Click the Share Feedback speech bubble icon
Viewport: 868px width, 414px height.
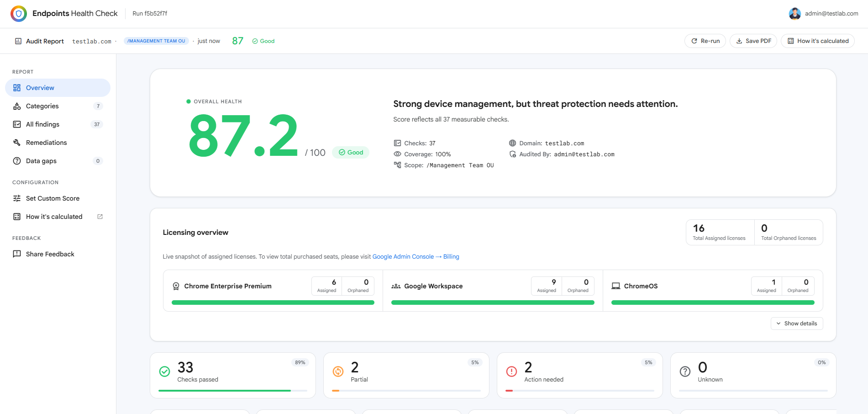pyautogui.click(x=17, y=254)
